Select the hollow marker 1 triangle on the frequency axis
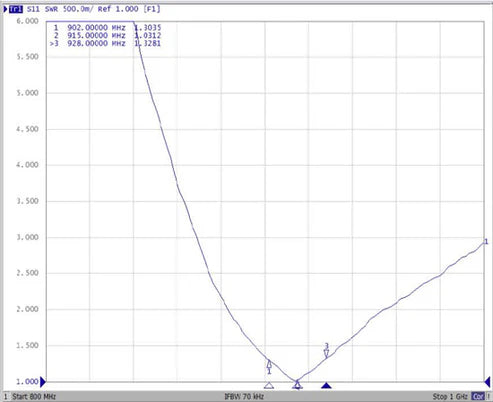This screenshot has width=493, height=402. pos(269,385)
